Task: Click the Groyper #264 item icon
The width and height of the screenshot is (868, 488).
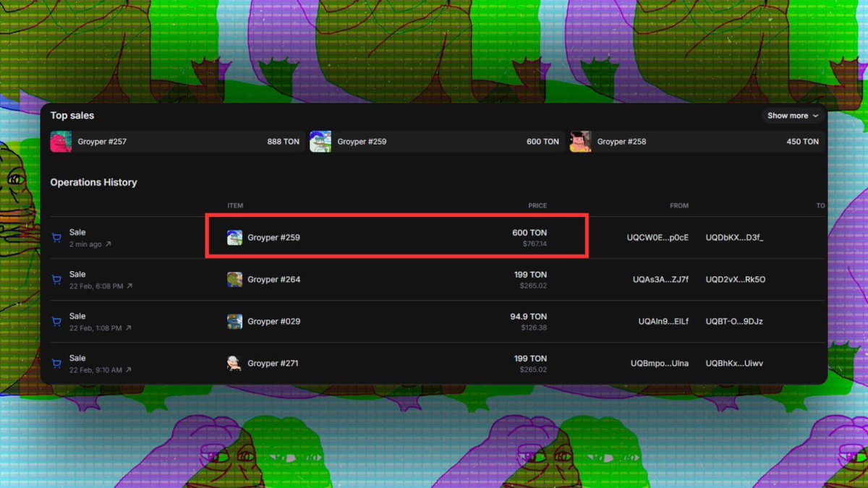Action: tap(234, 279)
